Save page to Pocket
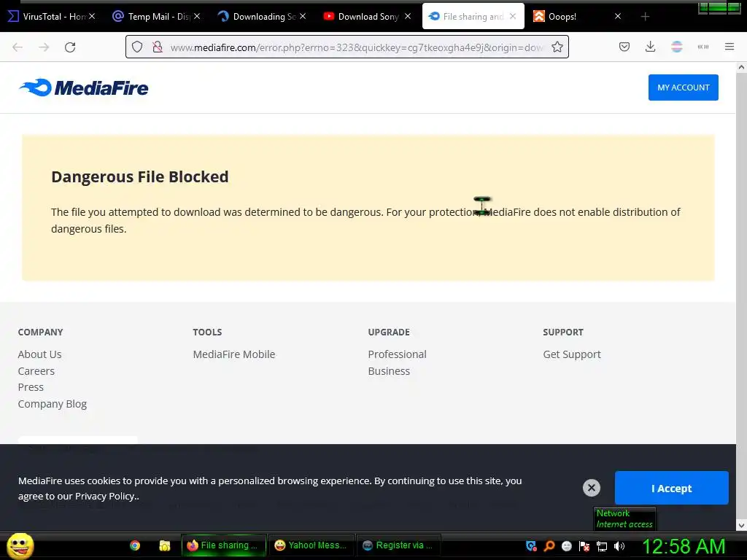The height and width of the screenshot is (560, 747). coord(624,47)
